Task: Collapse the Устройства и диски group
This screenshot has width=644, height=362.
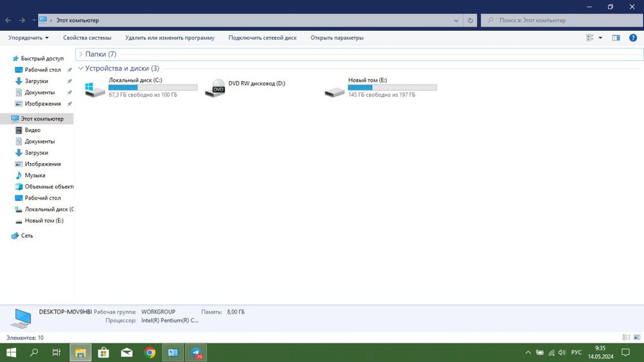Action: tap(80, 68)
